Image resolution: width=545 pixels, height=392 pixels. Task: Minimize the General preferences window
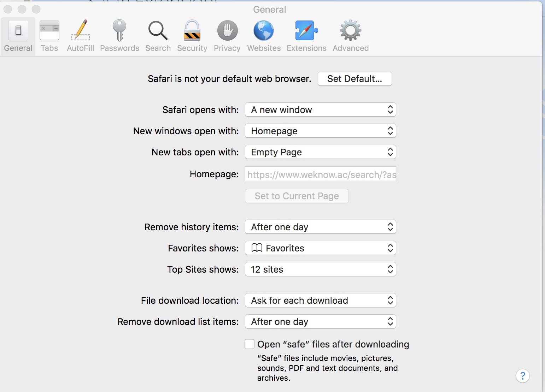pyautogui.click(x=22, y=9)
